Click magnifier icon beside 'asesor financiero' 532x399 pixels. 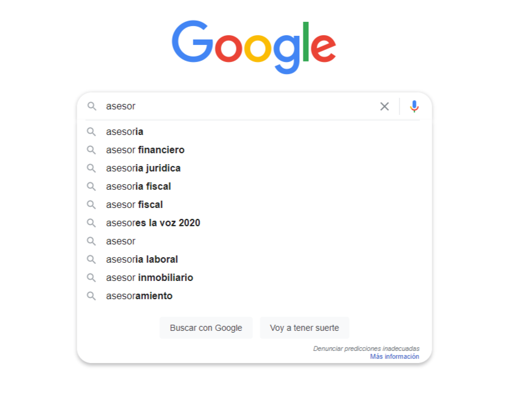coord(91,150)
